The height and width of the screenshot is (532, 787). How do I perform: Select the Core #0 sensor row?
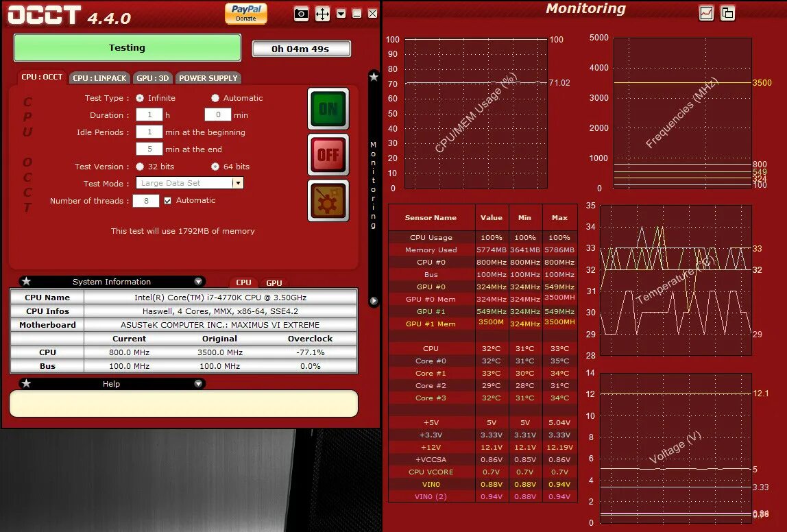click(483, 361)
